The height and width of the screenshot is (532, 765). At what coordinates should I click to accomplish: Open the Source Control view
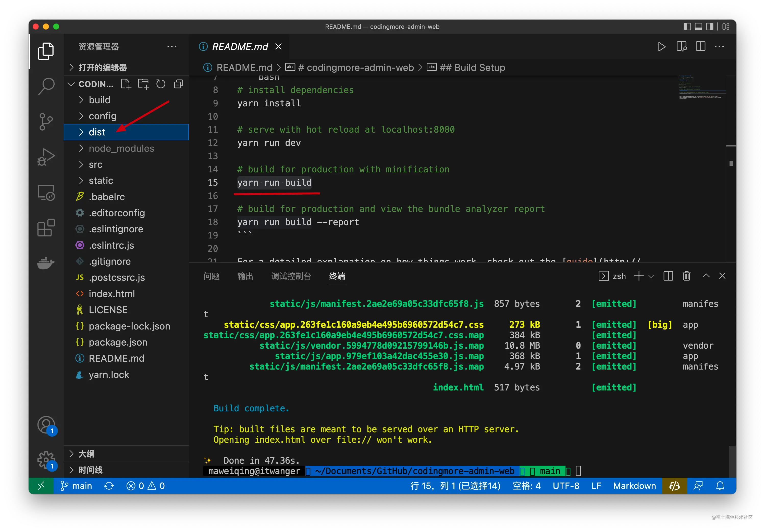click(46, 121)
